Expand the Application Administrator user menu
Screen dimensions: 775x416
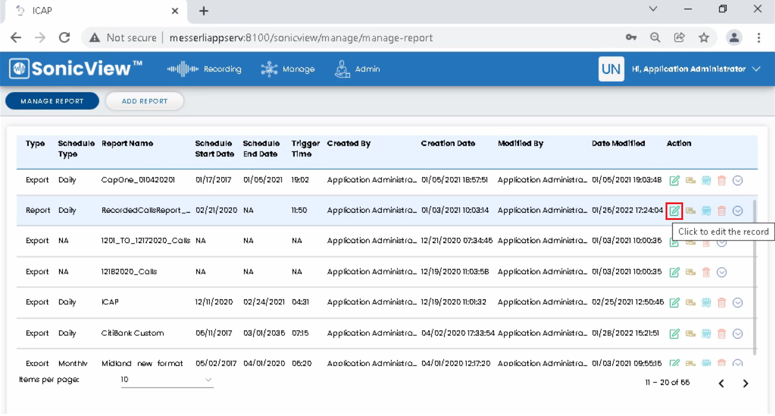click(x=696, y=69)
